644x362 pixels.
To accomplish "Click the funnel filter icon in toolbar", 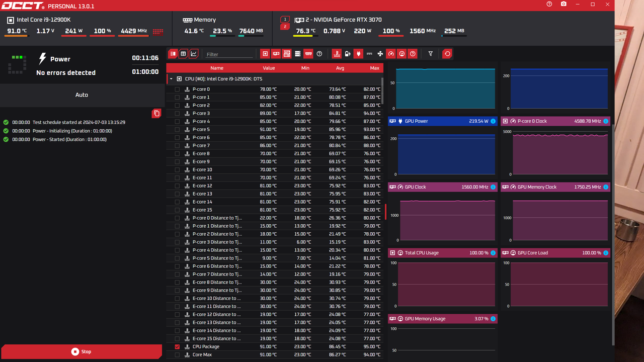I will (431, 54).
